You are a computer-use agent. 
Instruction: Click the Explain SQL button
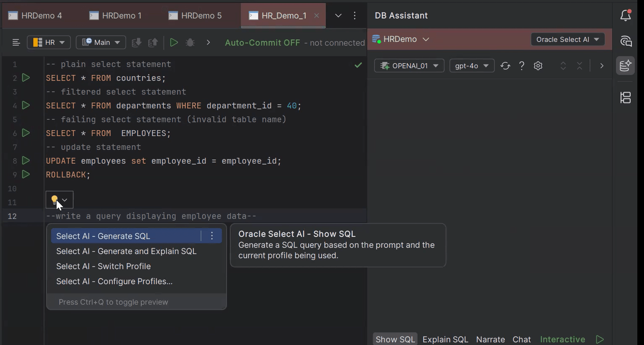(x=445, y=339)
